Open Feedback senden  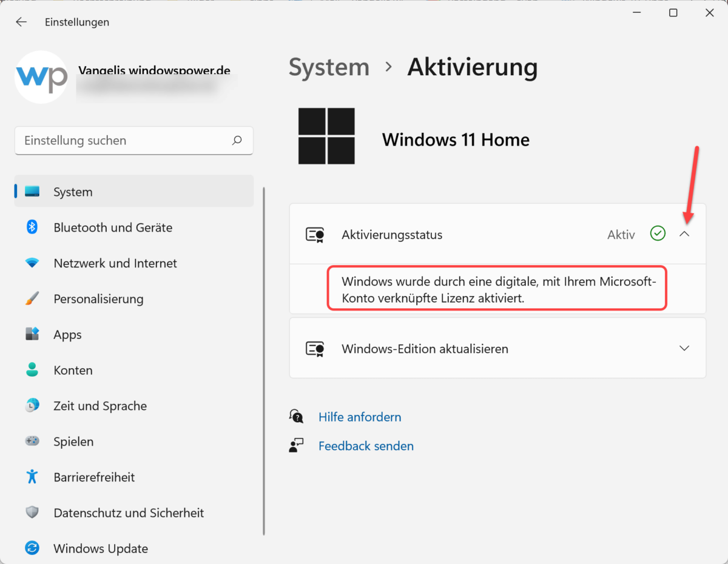click(366, 446)
